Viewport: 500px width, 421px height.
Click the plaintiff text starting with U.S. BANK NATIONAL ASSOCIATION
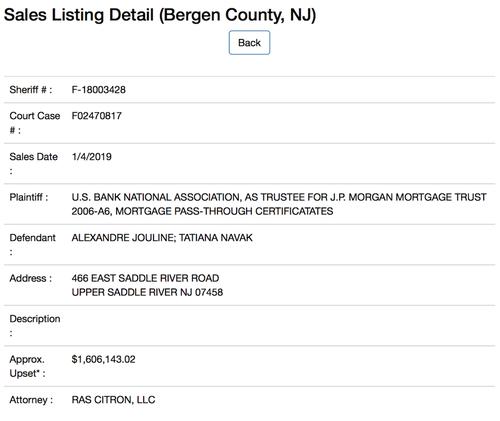pyautogui.click(x=279, y=204)
